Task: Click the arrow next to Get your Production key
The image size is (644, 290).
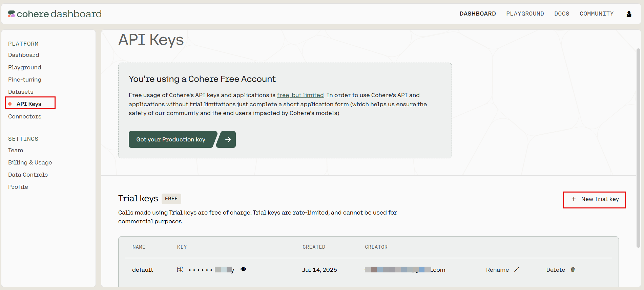Action: click(227, 139)
